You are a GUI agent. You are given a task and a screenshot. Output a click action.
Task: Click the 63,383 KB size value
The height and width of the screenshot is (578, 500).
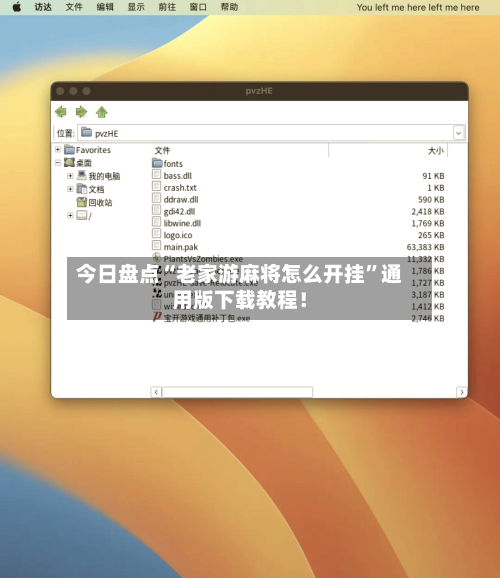pyautogui.click(x=425, y=247)
